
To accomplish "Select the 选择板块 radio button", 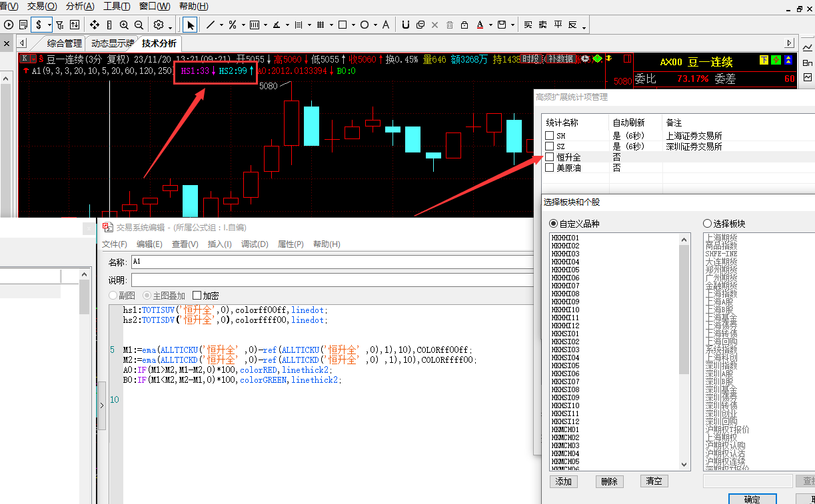I will pyautogui.click(x=708, y=224).
